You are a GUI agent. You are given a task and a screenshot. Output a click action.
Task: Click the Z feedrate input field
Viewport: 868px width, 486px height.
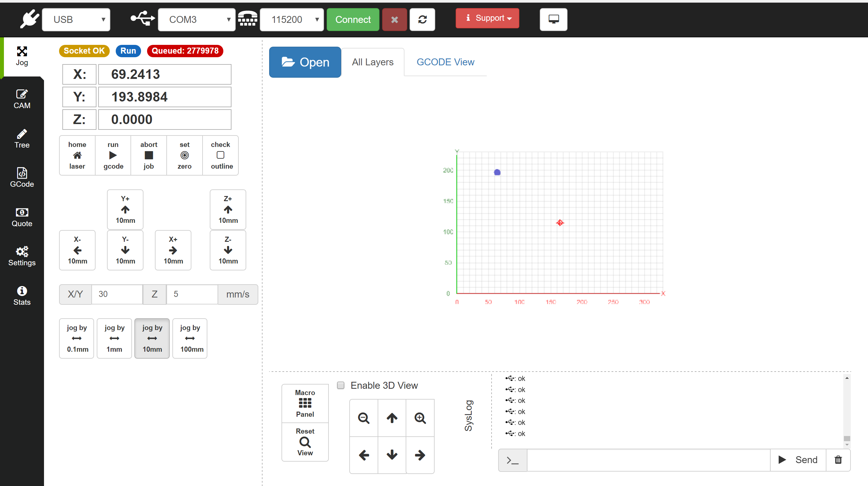192,294
